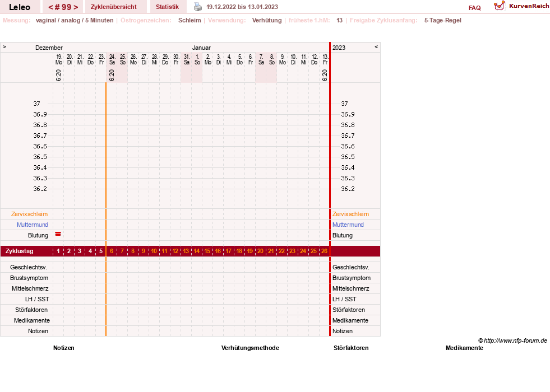Click the right Muttermund label

[x=348, y=225]
